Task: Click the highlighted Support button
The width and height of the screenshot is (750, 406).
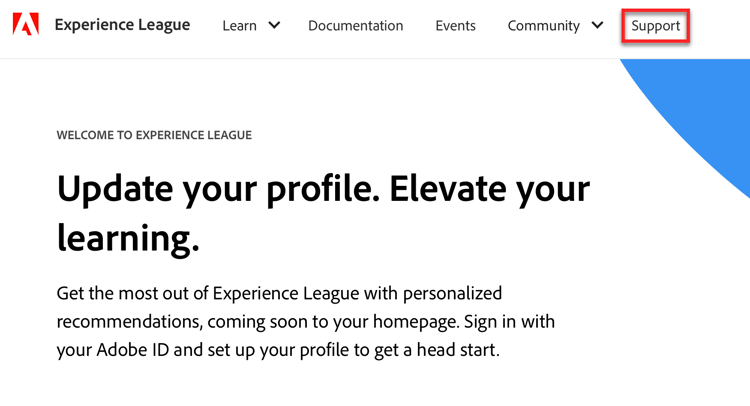Action: (655, 26)
